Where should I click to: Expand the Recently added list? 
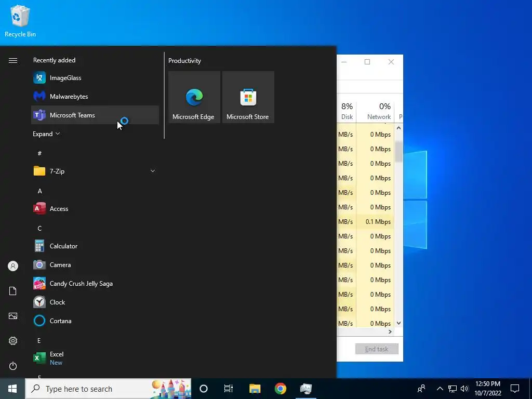click(x=46, y=134)
